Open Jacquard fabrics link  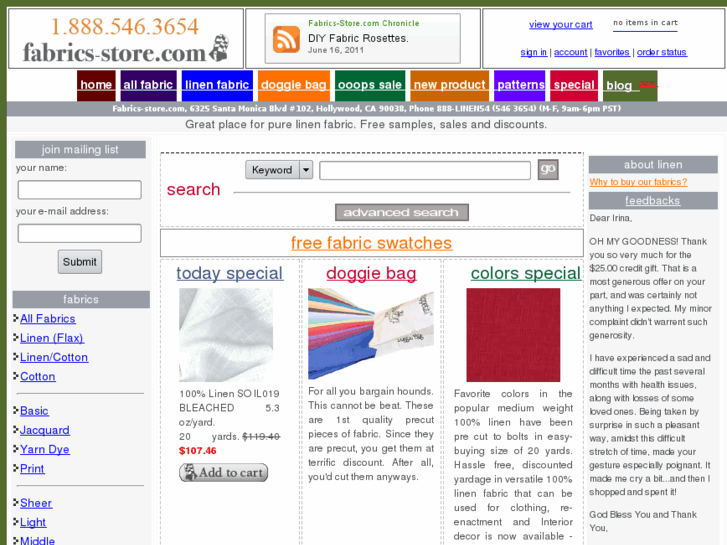[x=45, y=430]
